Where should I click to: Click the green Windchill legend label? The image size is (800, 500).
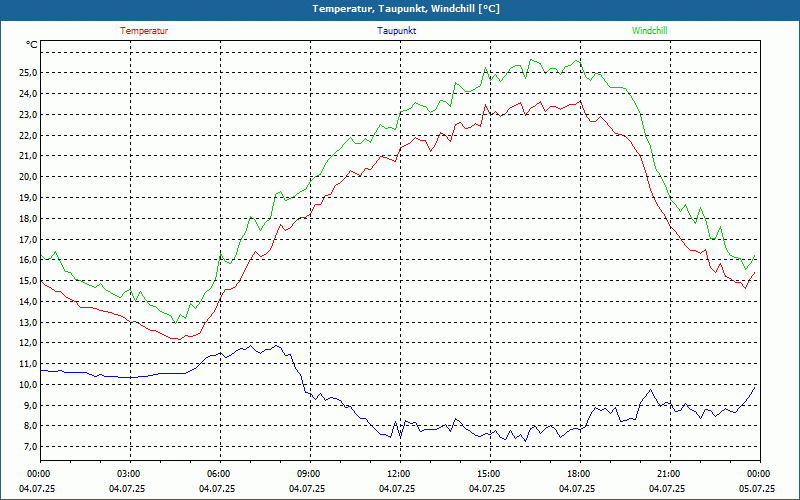point(650,31)
